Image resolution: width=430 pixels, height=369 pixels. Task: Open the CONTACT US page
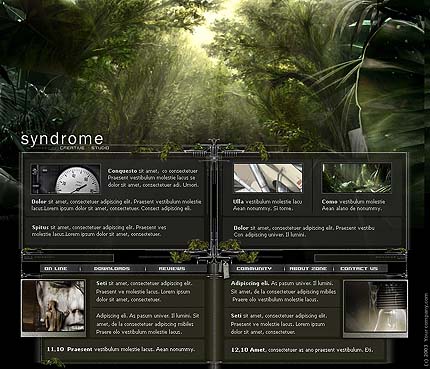[x=359, y=268]
